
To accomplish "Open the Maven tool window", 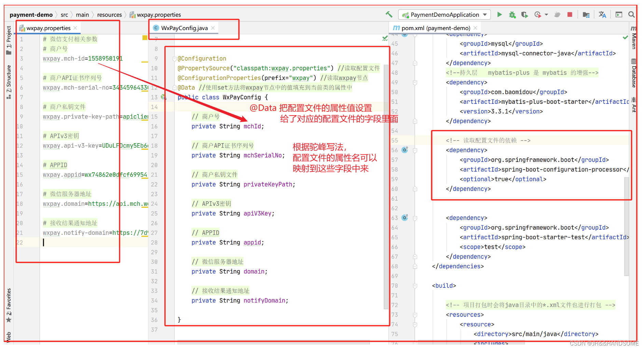I will [634, 38].
